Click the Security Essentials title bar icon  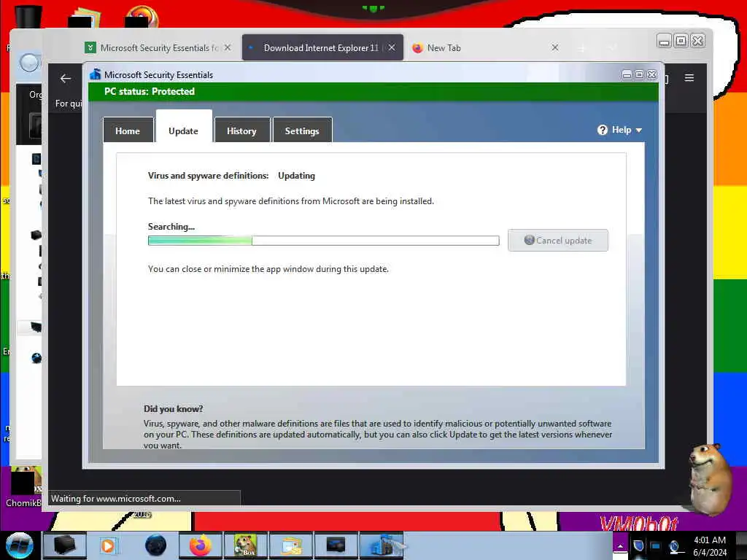tap(96, 74)
